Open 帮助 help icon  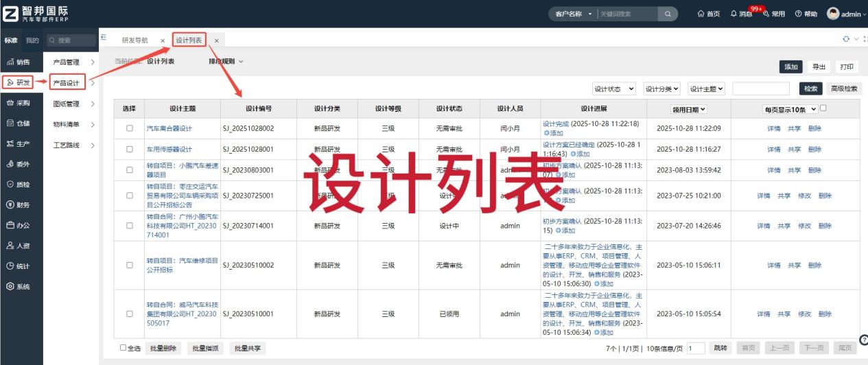pos(806,14)
